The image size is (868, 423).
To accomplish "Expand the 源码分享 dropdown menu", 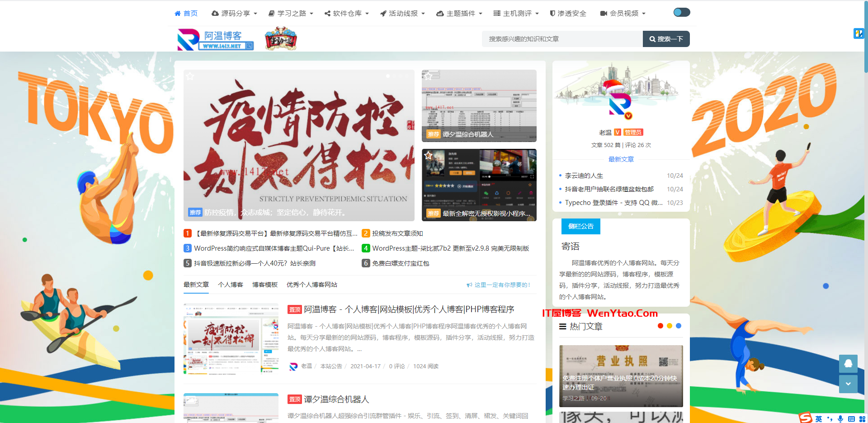I will [x=234, y=14].
